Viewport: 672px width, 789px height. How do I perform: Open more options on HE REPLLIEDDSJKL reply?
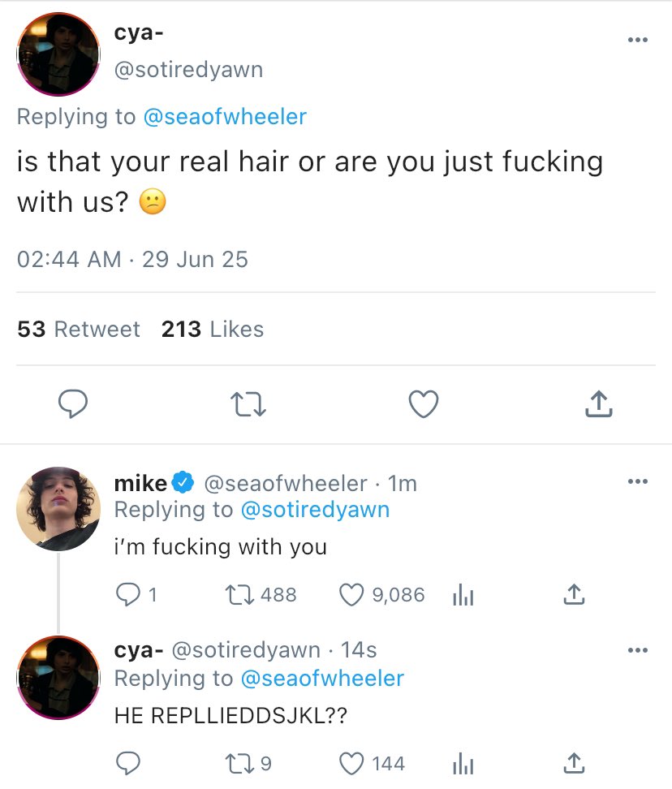tap(638, 649)
